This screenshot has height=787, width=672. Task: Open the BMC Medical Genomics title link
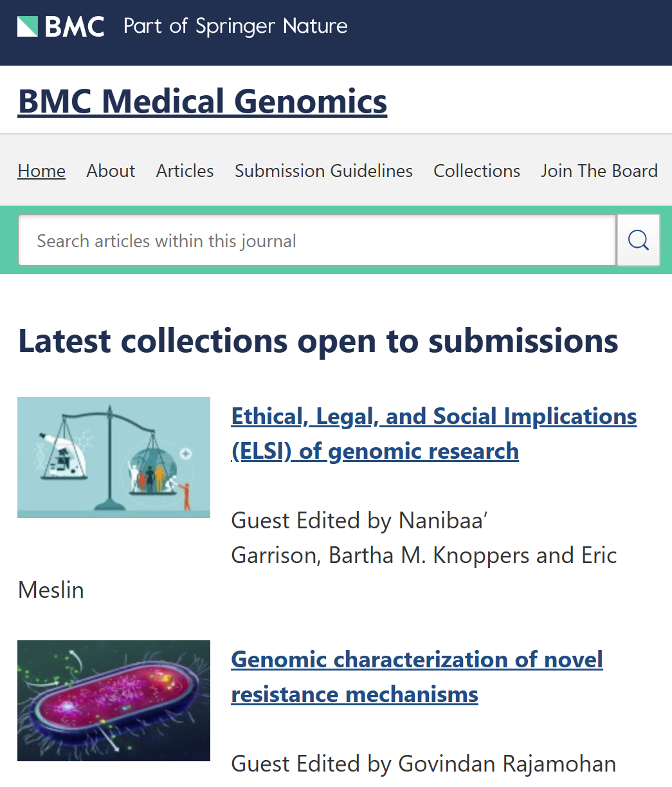(x=203, y=101)
